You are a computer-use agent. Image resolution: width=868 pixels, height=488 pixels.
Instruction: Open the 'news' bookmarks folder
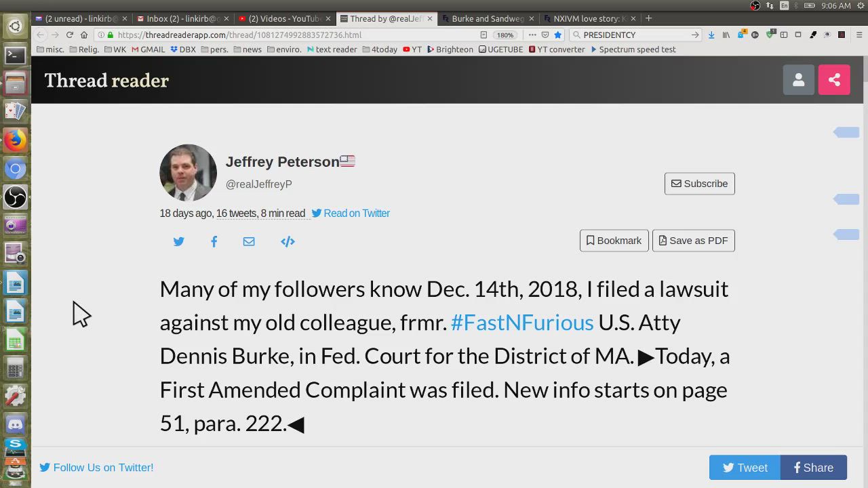point(248,49)
